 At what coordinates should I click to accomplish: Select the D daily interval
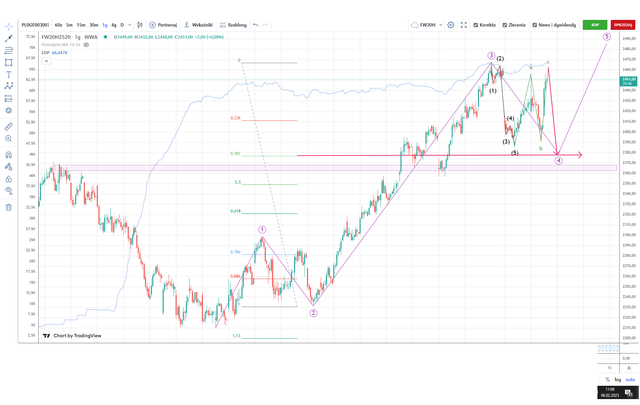tap(122, 25)
